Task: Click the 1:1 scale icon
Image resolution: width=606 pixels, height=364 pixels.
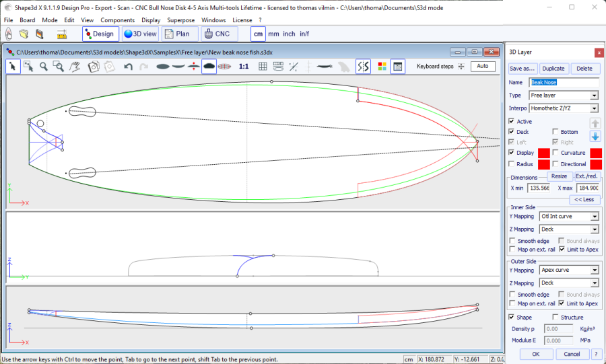Action: (244, 66)
